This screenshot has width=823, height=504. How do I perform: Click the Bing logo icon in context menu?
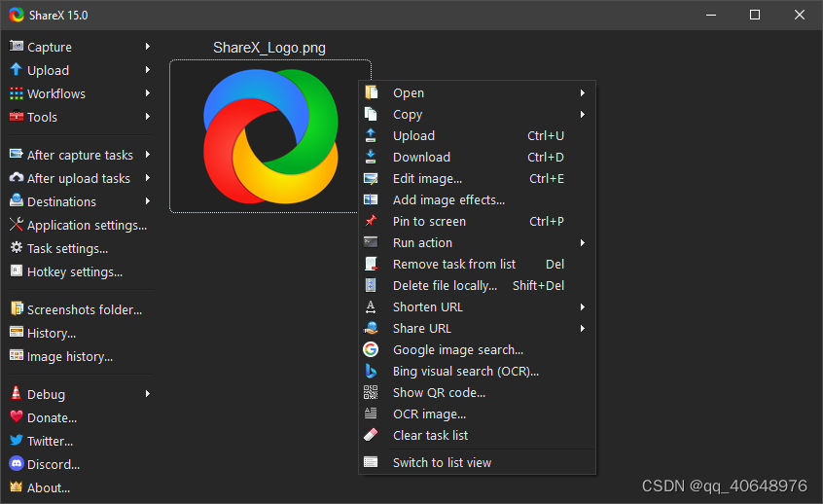point(371,371)
